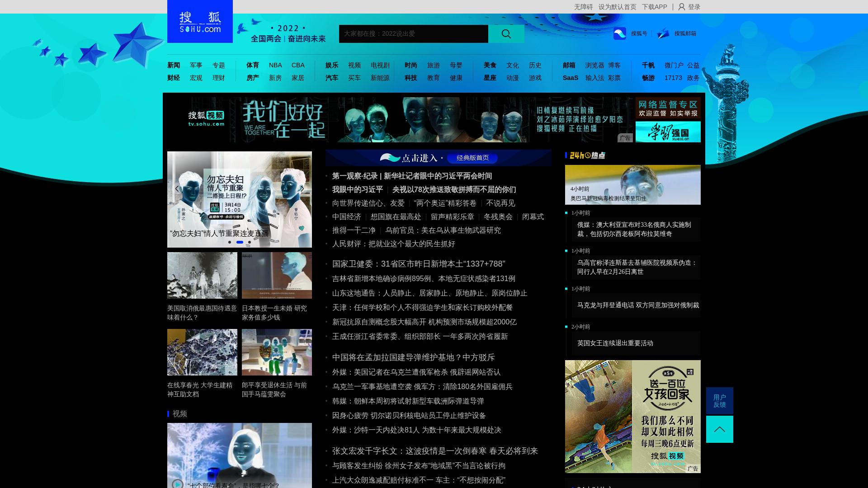Open the 汽车 channel
The height and width of the screenshot is (488, 868).
(332, 78)
